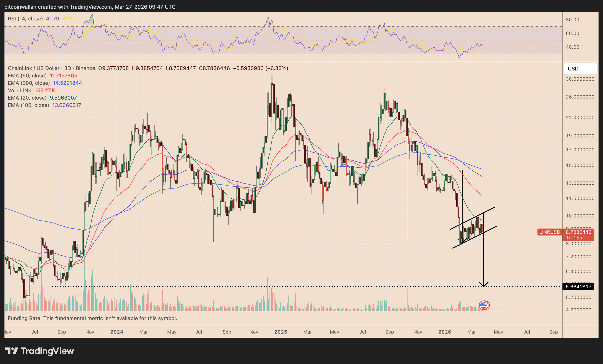Click the 2025 label on time axis
603x364 pixels.
coord(280,332)
